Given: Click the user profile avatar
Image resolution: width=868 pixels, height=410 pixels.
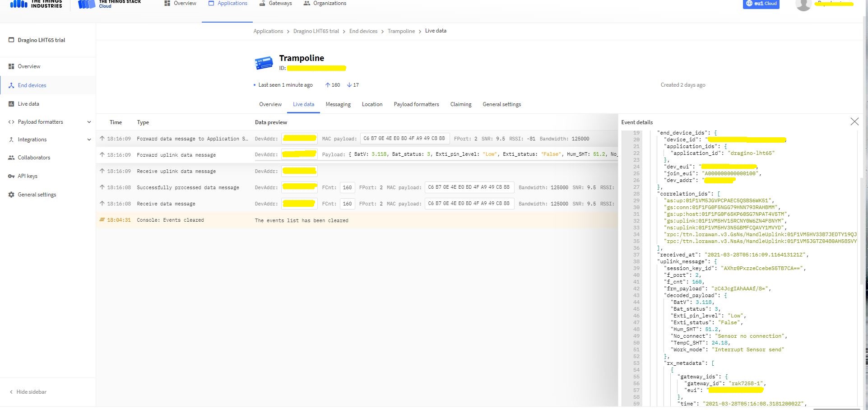Looking at the screenshot, I should 803,5.
